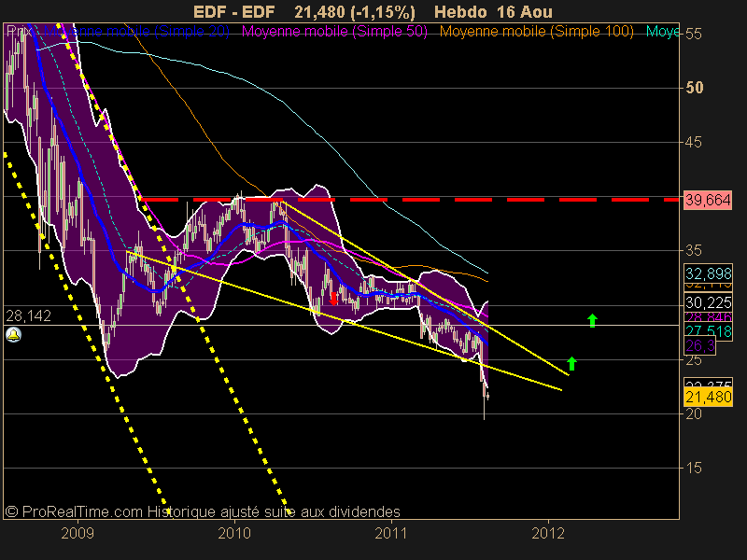Click the lower green up arrow
The height and width of the screenshot is (560, 747).
pos(571,363)
